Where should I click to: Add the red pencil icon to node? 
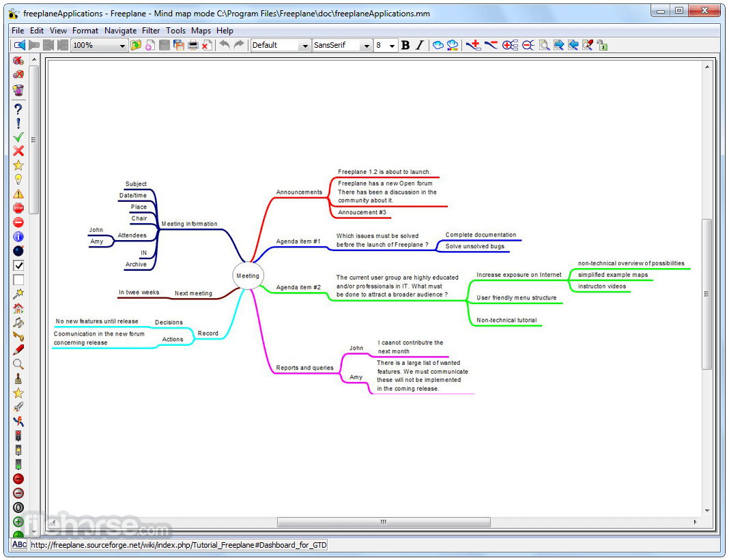(x=18, y=350)
